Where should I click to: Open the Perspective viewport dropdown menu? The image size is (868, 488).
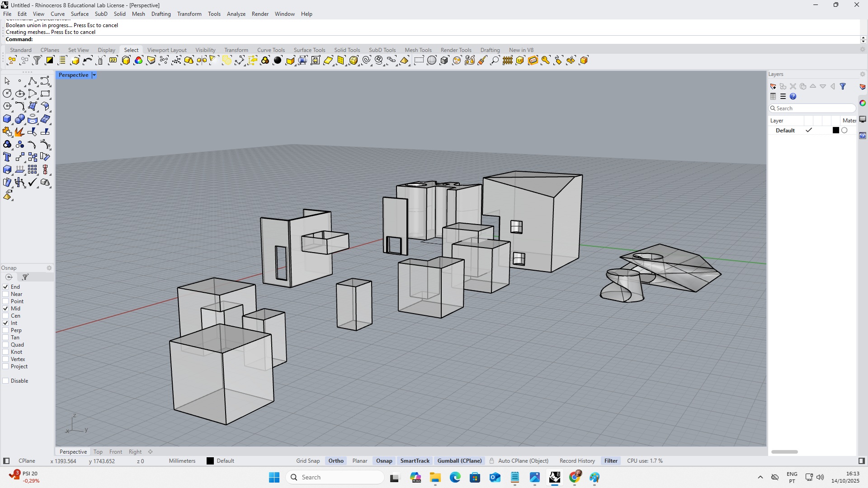point(94,75)
